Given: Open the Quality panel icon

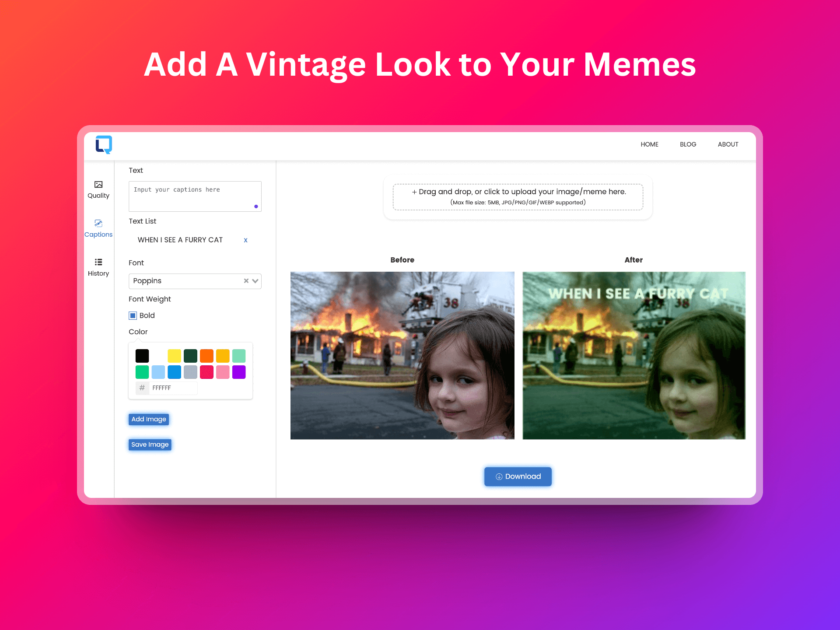Looking at the screenshot, I should point(98,185).
